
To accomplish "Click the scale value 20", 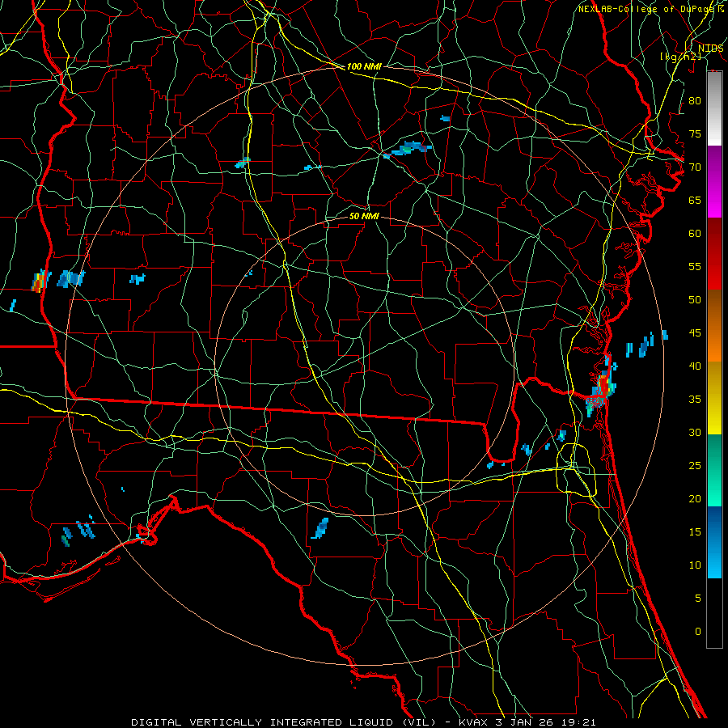I will (x=695, y=498).
